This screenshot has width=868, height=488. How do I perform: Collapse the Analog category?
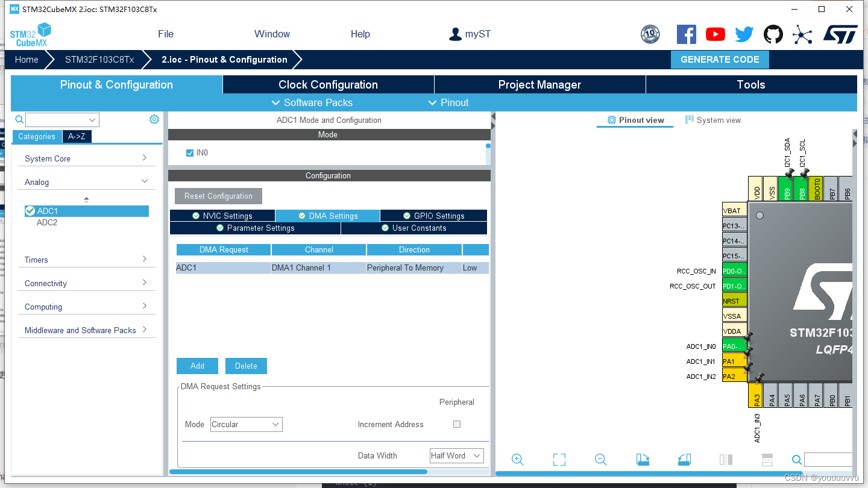86,182
